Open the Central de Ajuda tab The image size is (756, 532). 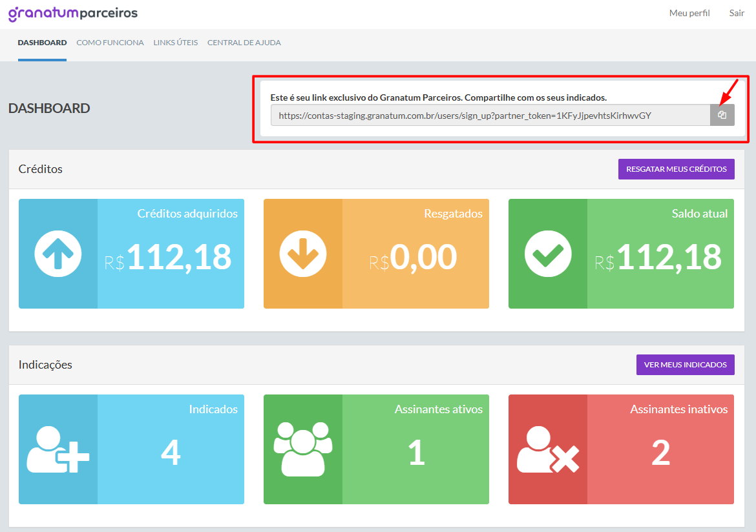coord(244,43)
